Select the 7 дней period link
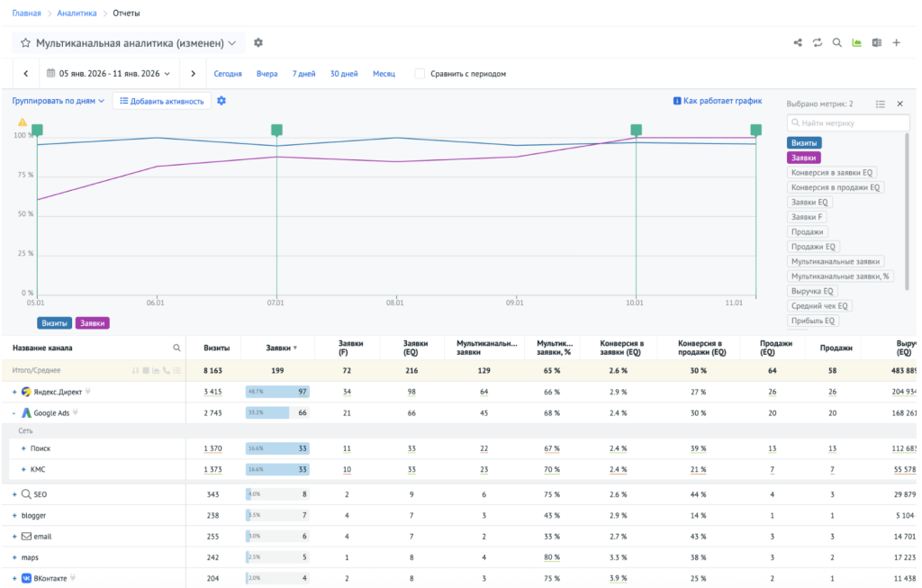 304,74
